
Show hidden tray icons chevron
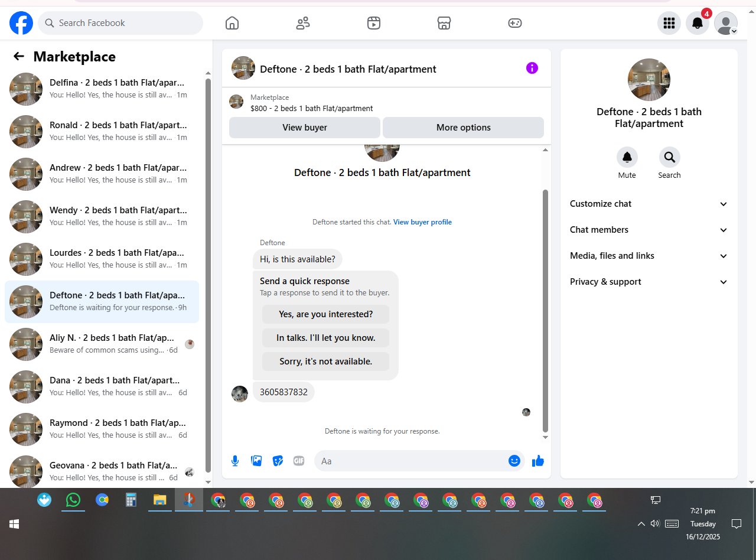click(x=641, y=523)
